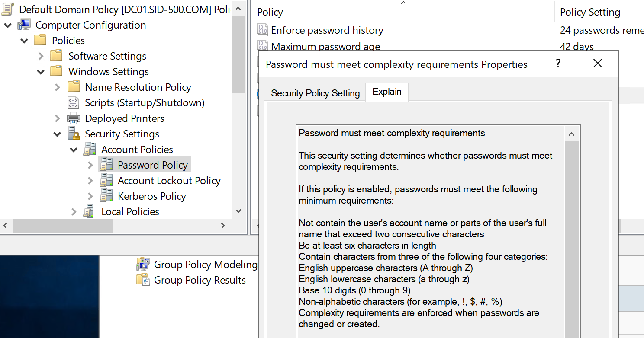644x338 pixels.
Task: Select the Explain tab
Action: tap(386, 92)
